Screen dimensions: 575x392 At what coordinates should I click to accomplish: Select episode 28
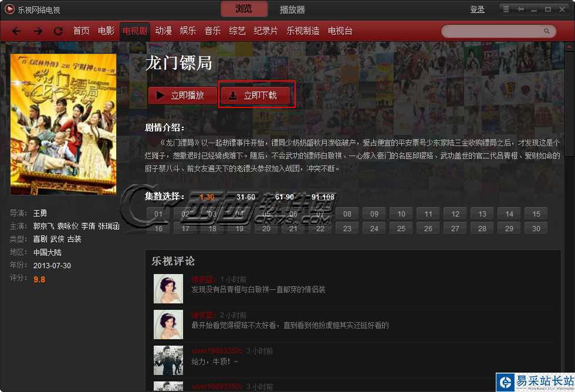[482, 228]
